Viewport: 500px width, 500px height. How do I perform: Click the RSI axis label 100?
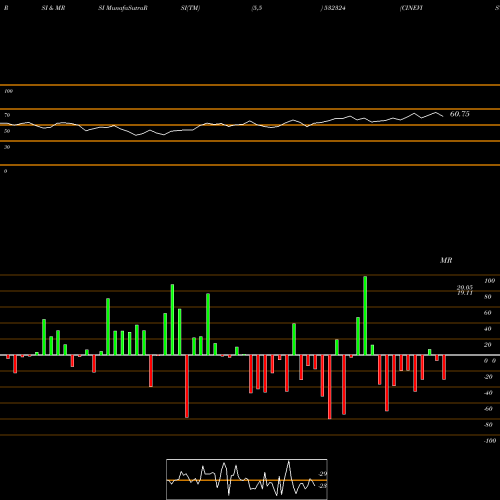(9, 91)
